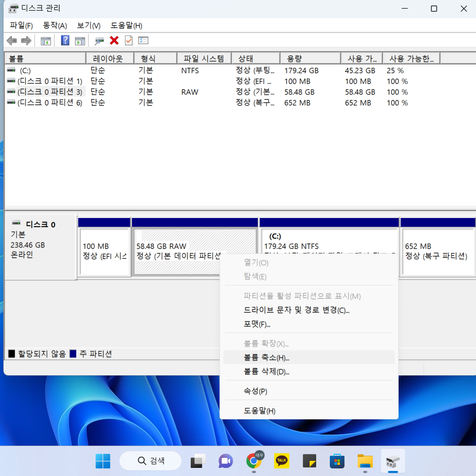
Task: Sort by the 레이아웃 column header
Action: click(x=110, y=58)
